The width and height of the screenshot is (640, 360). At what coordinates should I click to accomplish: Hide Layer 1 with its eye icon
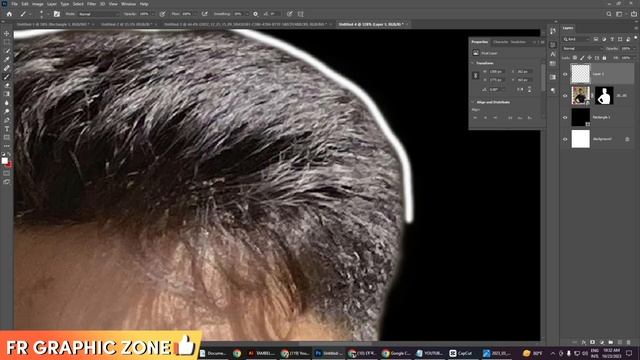pos(565,74)
